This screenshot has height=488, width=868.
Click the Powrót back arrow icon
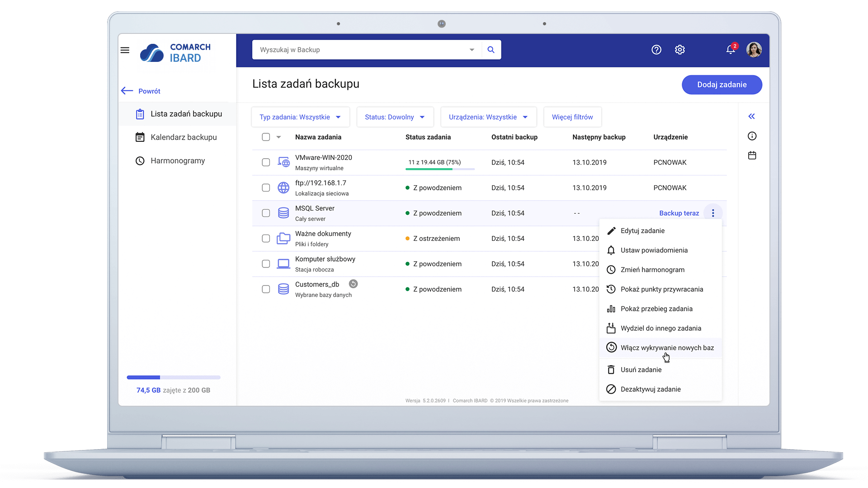[x=127, y=91]
